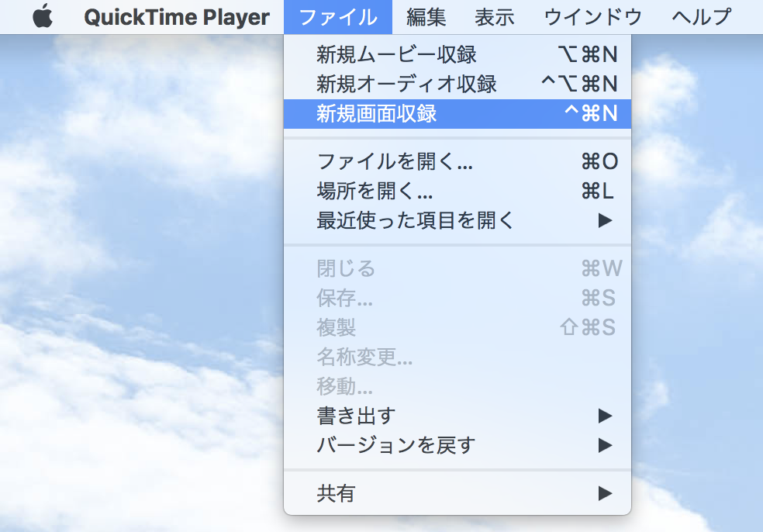Open the ヘルプ menu
This screenshot has width=763, height=532.
(701, 17)
